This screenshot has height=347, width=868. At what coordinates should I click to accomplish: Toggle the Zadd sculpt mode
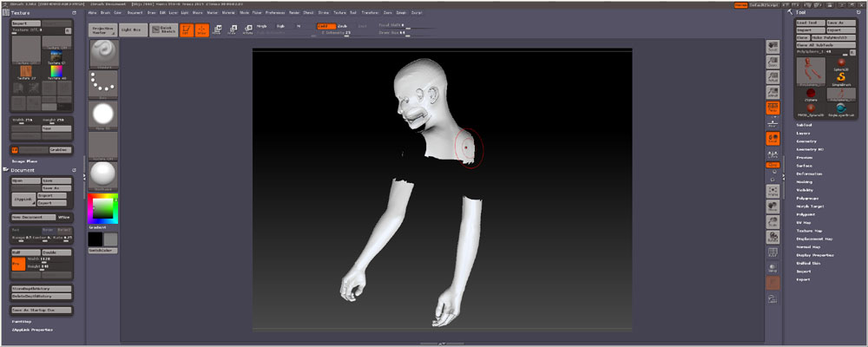[x=325, y=26]
